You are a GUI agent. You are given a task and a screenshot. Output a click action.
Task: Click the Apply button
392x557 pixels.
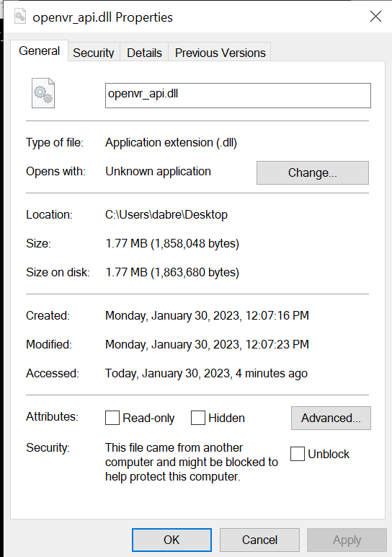pos(347,540)
